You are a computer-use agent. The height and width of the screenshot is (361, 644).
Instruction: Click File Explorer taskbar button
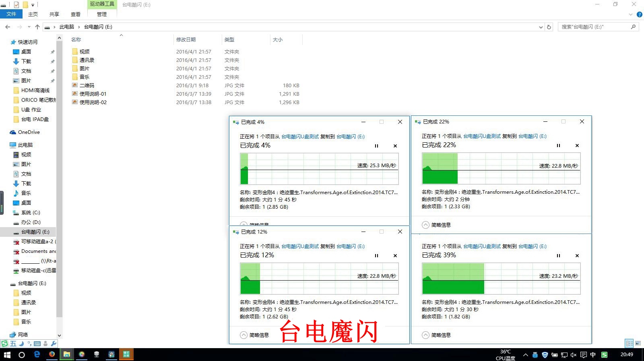(67, 355)
